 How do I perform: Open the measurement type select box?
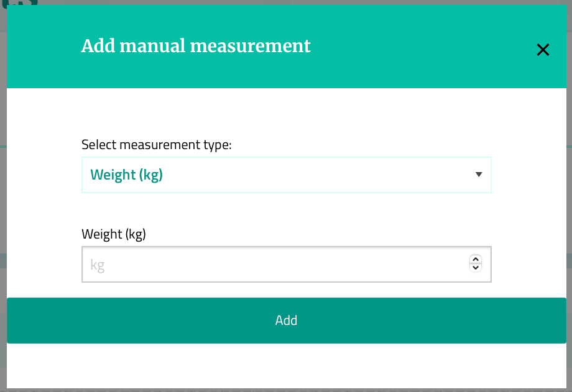coord(286,175)
